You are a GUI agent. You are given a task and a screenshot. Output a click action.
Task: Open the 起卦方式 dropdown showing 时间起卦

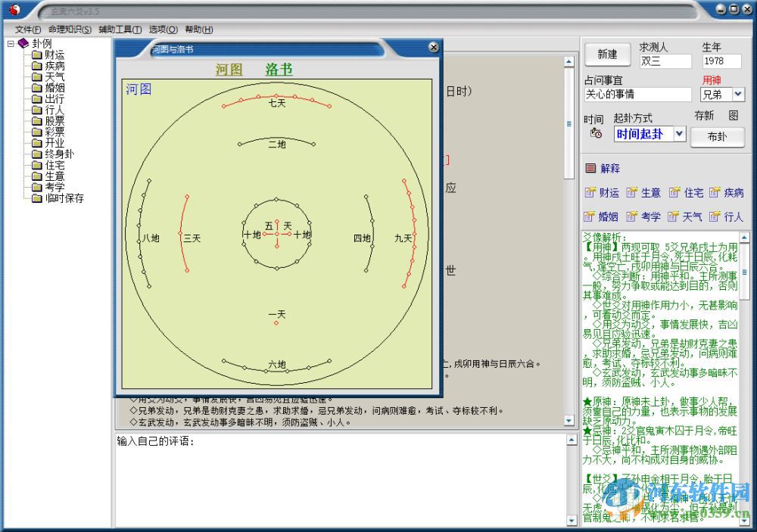(x=678, y=134)
